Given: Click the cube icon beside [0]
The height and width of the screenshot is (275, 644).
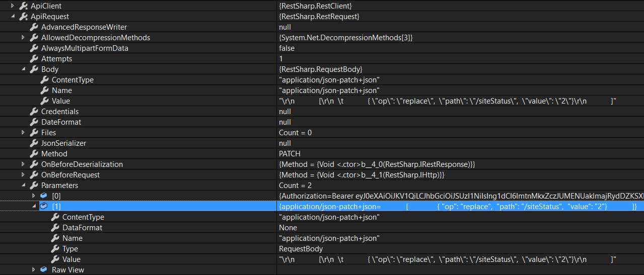Looking at the screenshot, I should [x=44, y=196].
